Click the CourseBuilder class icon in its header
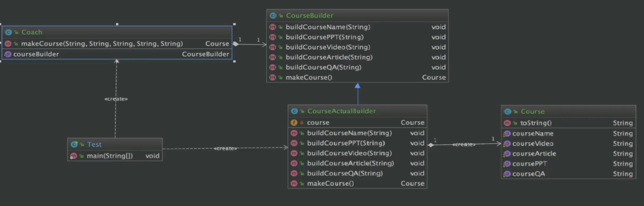Screen dimensions: 644x206 click(273, 16)
